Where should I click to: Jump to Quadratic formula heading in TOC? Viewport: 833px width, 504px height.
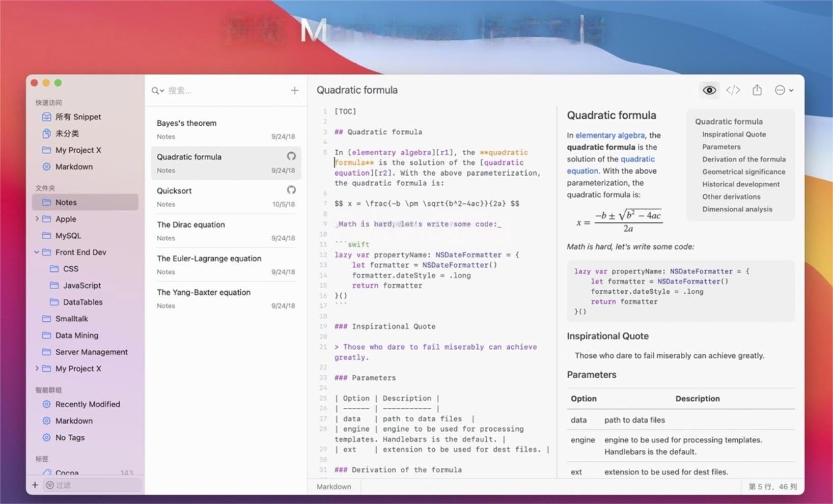[729, 122]
